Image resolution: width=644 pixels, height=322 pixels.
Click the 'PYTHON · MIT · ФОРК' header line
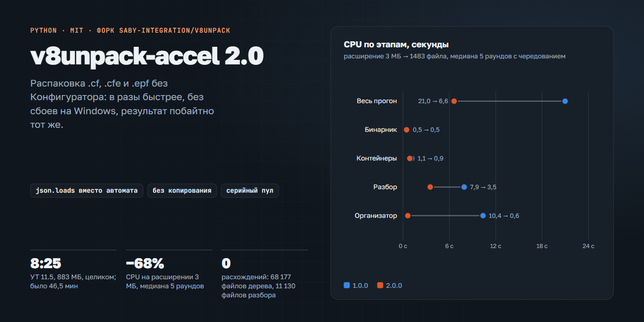click(x=130, y=31)
